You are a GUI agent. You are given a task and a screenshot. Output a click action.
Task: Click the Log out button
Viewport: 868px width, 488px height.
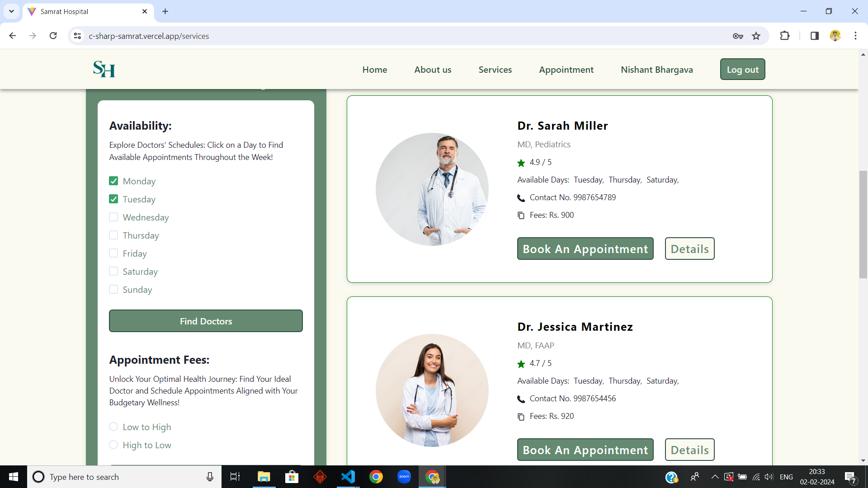[742, 69]
